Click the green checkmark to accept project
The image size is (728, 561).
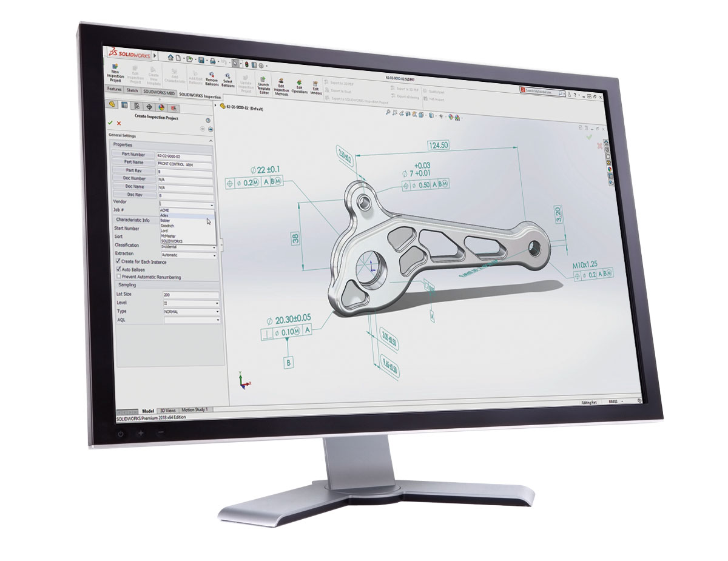[110, 123]
